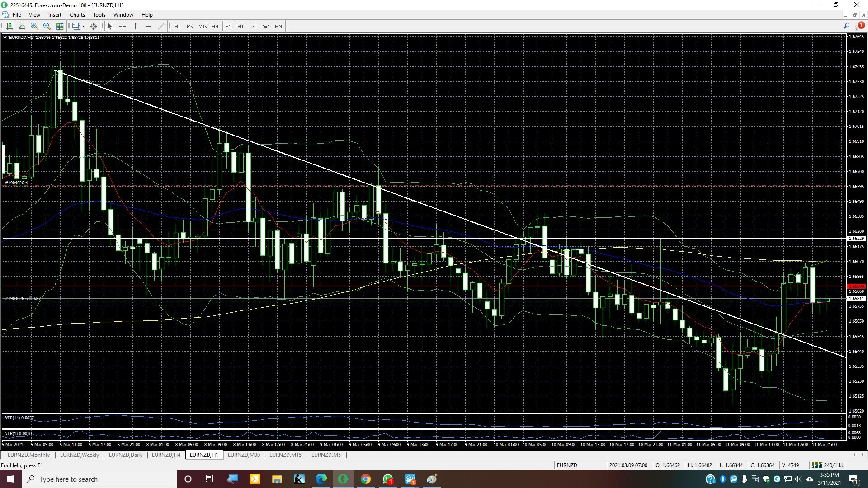This screenshot has height=488, width=868.
Task: Click the circular target icon in toolbar
Action: 94,26
